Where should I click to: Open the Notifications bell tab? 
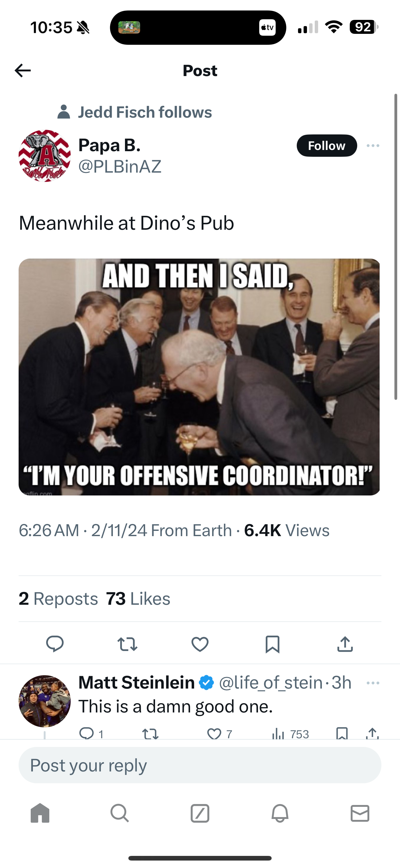[280, 813]
